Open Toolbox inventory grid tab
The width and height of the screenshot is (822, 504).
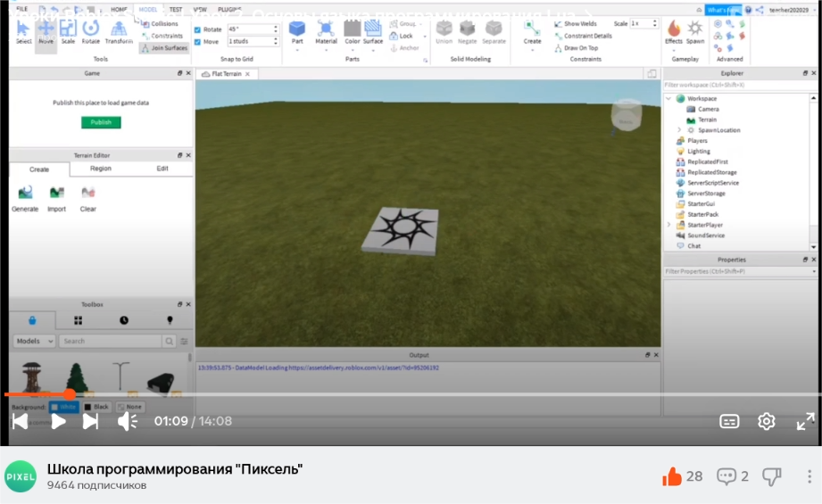[x=79, y=320]
